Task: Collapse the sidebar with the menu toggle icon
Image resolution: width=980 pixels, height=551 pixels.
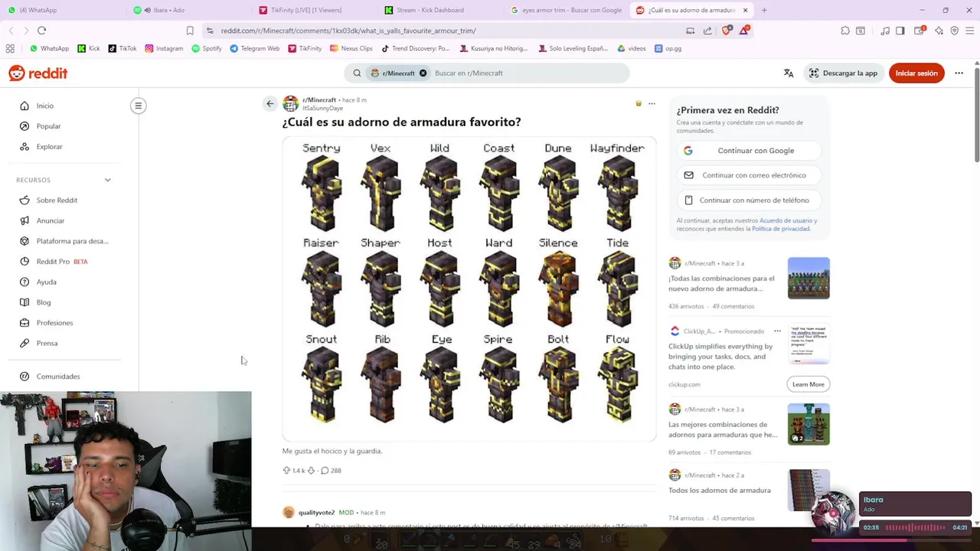Action: pyautogui.click(x=139, y=106)
